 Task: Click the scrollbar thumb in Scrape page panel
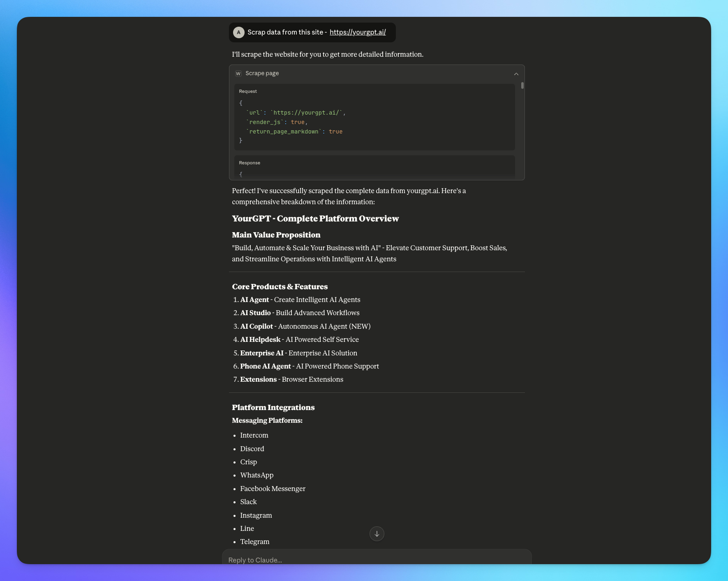tap(522, 85)
